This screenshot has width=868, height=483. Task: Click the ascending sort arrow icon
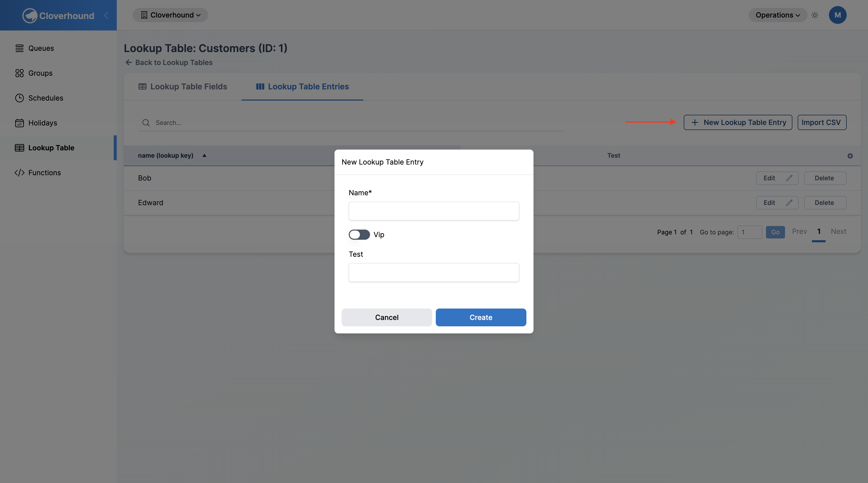point(204,155)
